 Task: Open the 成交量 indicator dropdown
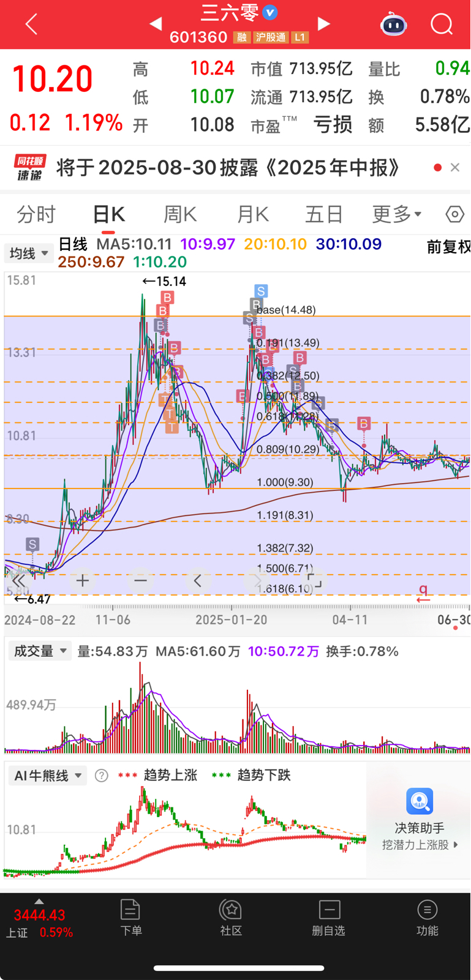(x=40, y=651)
